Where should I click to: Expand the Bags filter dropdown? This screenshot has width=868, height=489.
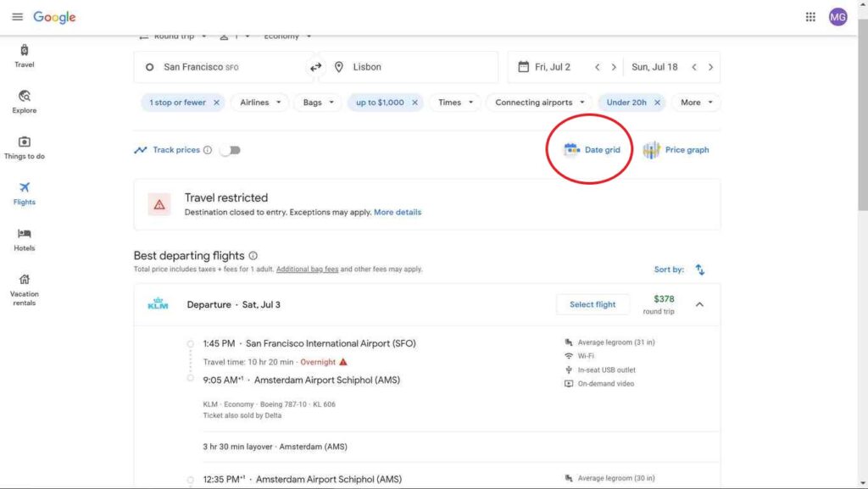(319, 103)
